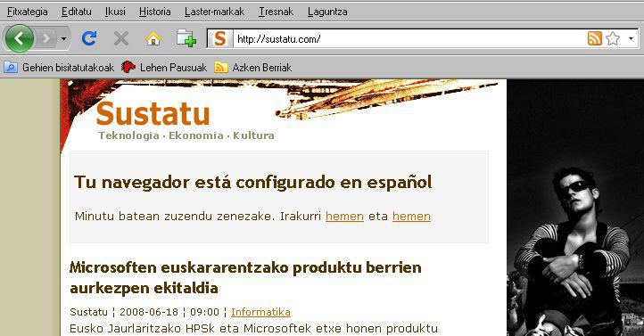Go back with the green arrow button
Viewport: 644px width, 336px height.
(19, 38)
